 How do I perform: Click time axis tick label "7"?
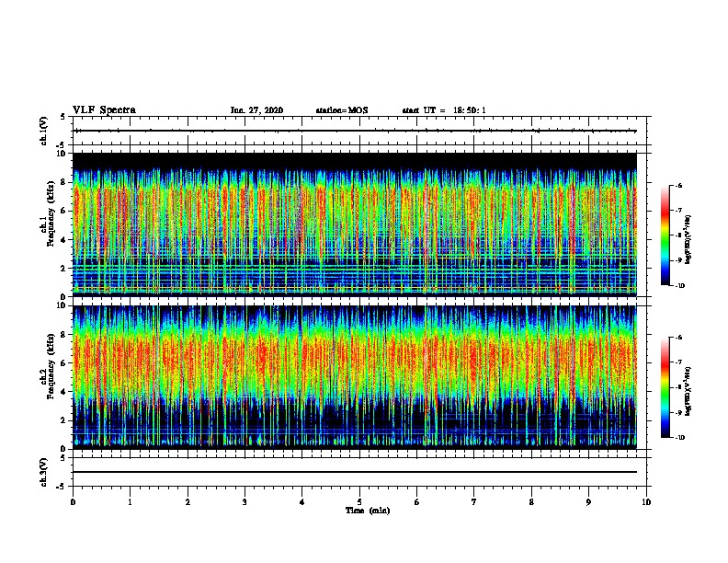[474, 502]
